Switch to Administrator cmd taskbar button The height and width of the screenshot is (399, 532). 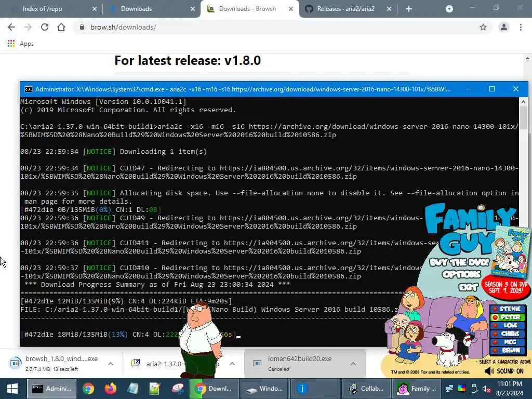coord(51,389)
